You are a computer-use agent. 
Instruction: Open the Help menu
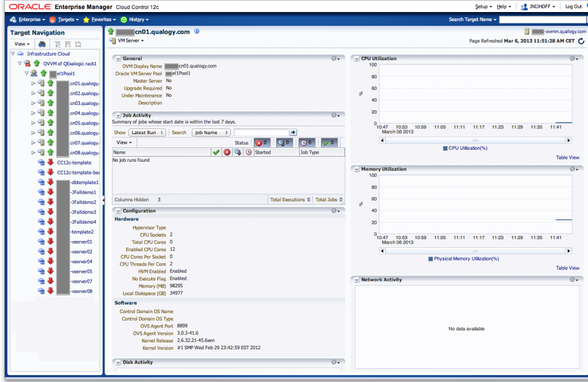pos(504,6)
